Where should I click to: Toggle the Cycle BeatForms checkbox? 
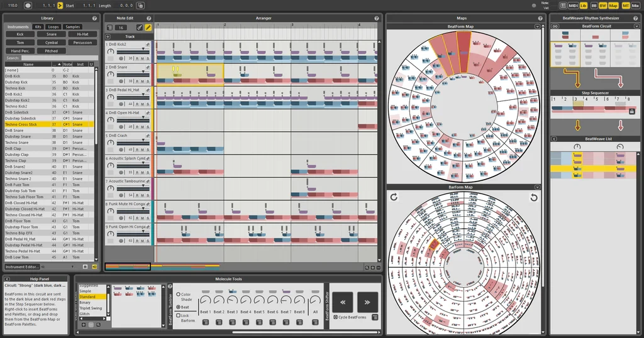pyautogui.click(x=335, y=317)
